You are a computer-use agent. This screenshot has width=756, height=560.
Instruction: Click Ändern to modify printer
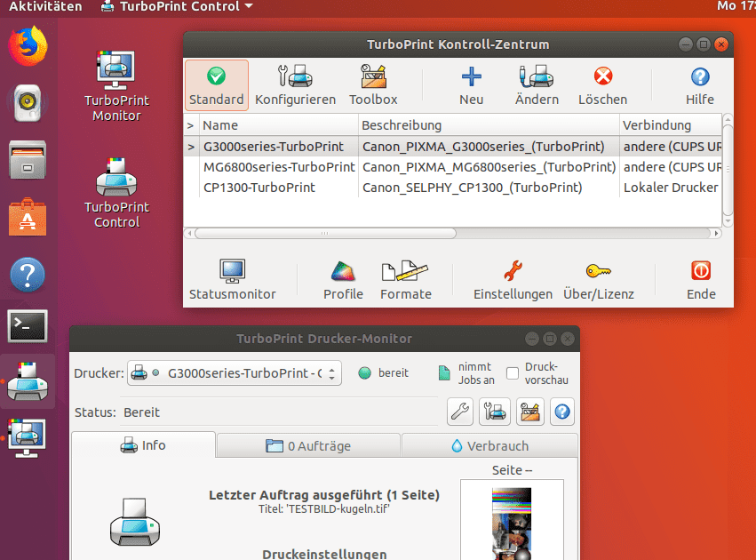pos(537,85)
